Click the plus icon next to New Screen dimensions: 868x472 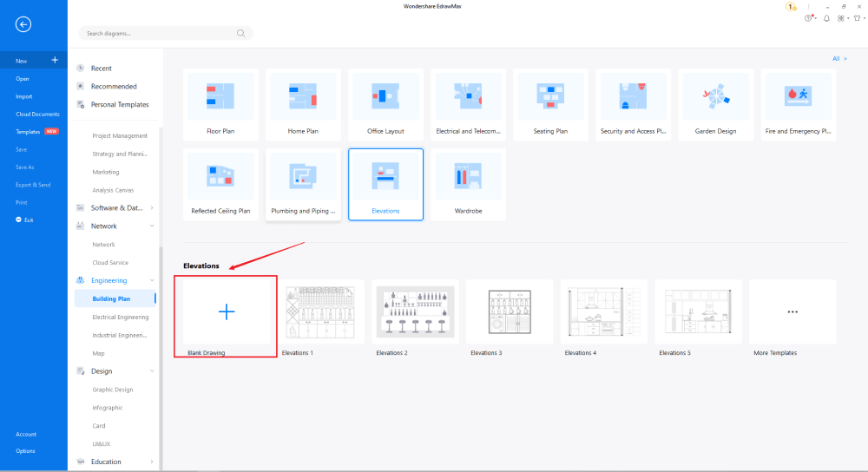[55, 60]
